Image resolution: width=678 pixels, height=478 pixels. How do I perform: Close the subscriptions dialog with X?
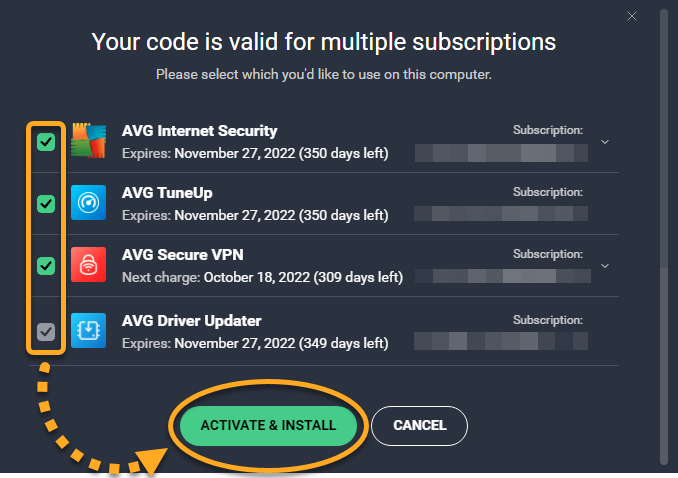tap(632, 16)
